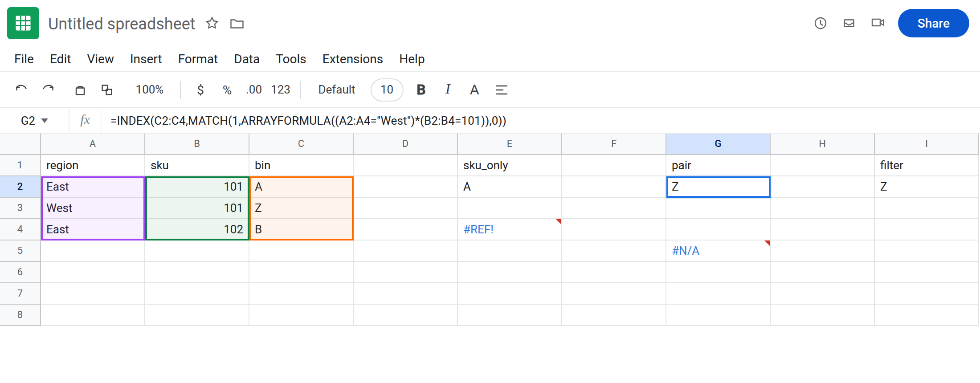Click the Undo arrow
The height and width of the screenshot is (383, 980).
tap(21, 90)
